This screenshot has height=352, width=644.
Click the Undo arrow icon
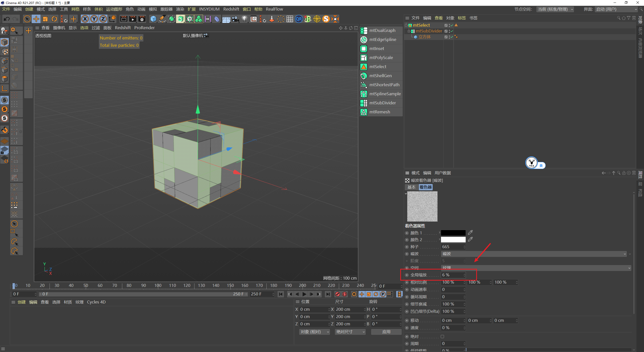7,19
